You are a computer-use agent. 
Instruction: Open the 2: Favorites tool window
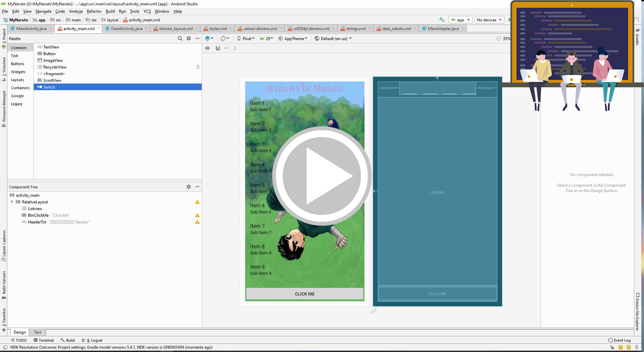click(x=4, y=319)
